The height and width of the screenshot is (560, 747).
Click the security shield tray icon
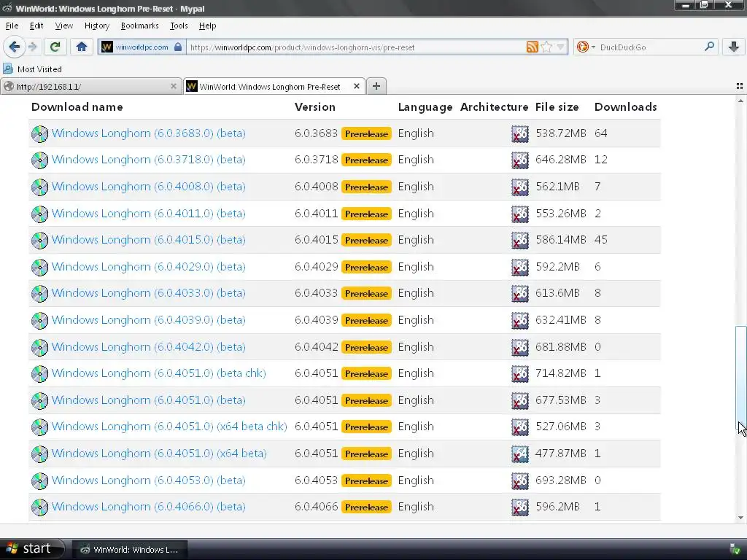pyautogui.click(x=735, y=550)
